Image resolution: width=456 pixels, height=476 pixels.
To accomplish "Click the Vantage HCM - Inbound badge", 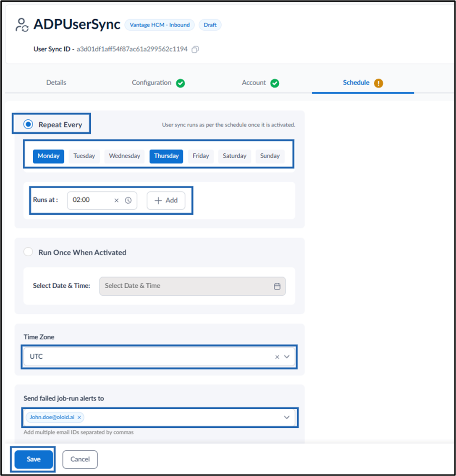I will click(160, 25).
